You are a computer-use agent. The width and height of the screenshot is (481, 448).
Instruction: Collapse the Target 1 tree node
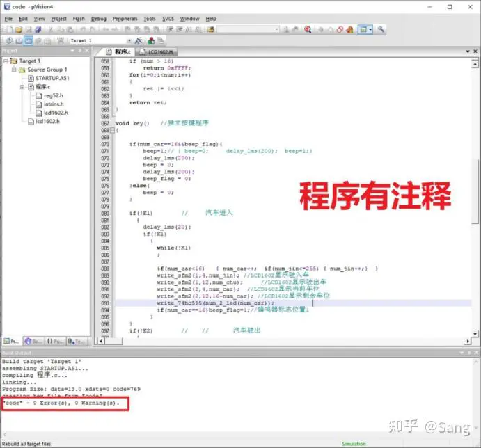coord(6,61)
